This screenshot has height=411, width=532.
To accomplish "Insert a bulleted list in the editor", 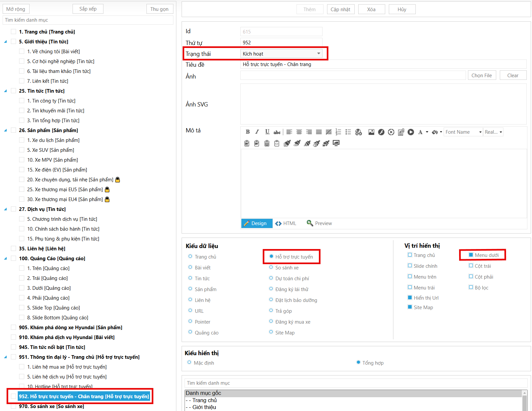I will click(x=348, y=132).
